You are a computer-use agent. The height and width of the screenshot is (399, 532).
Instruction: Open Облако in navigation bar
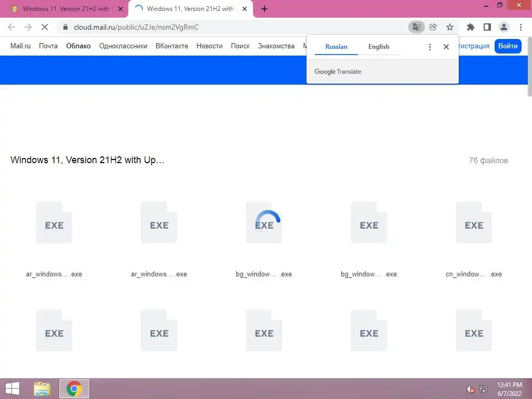[x=78, y=46]
